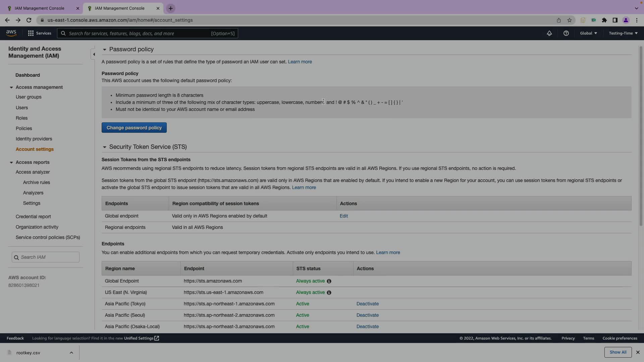Collapse Security Token Service section
The image size is (644, 362).
[104, 147]
